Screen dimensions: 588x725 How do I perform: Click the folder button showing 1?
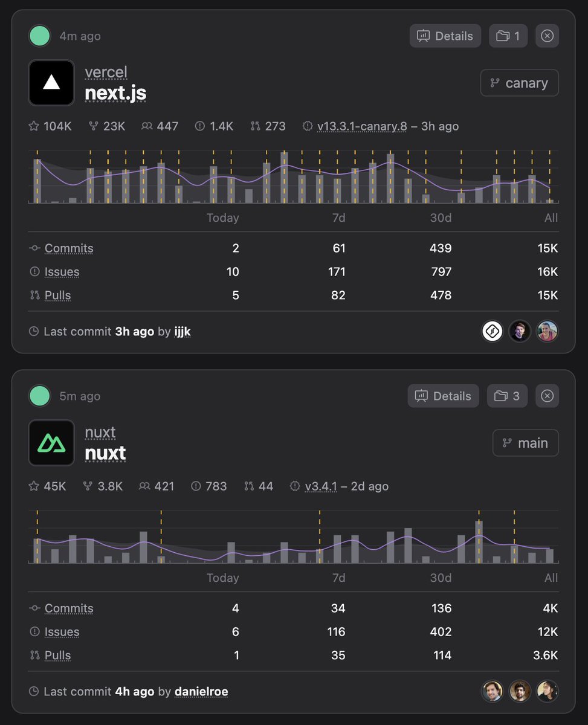[508, 36]
